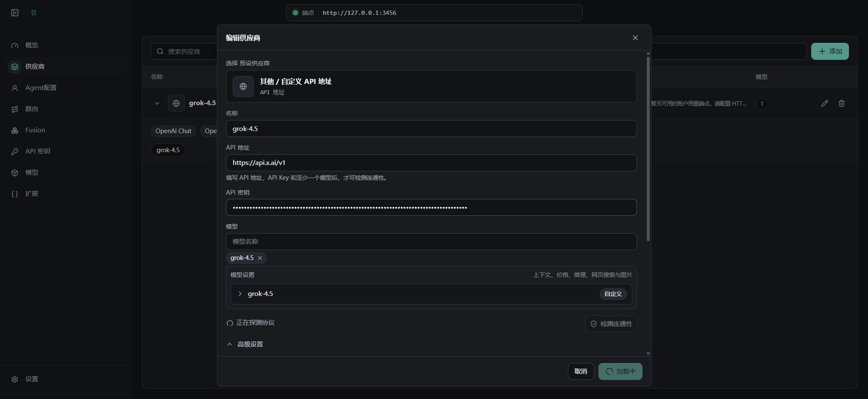
Task: Click the 检测连通性 button
Action: (x=611, y=324)
